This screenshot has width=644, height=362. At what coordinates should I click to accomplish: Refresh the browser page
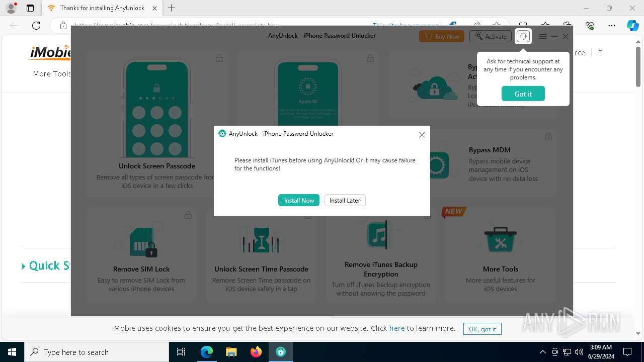tap(36, 25)
